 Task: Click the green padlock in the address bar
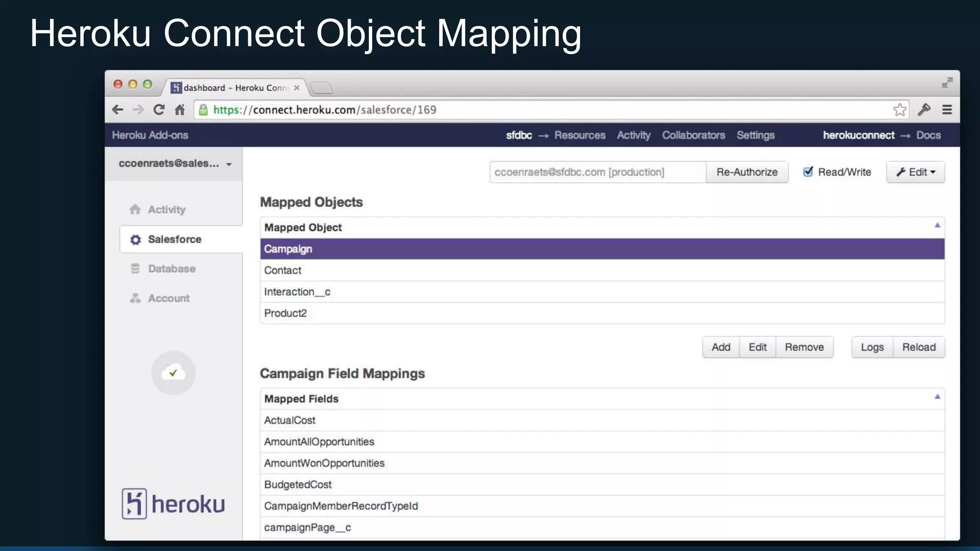click(x=203, y=110)
